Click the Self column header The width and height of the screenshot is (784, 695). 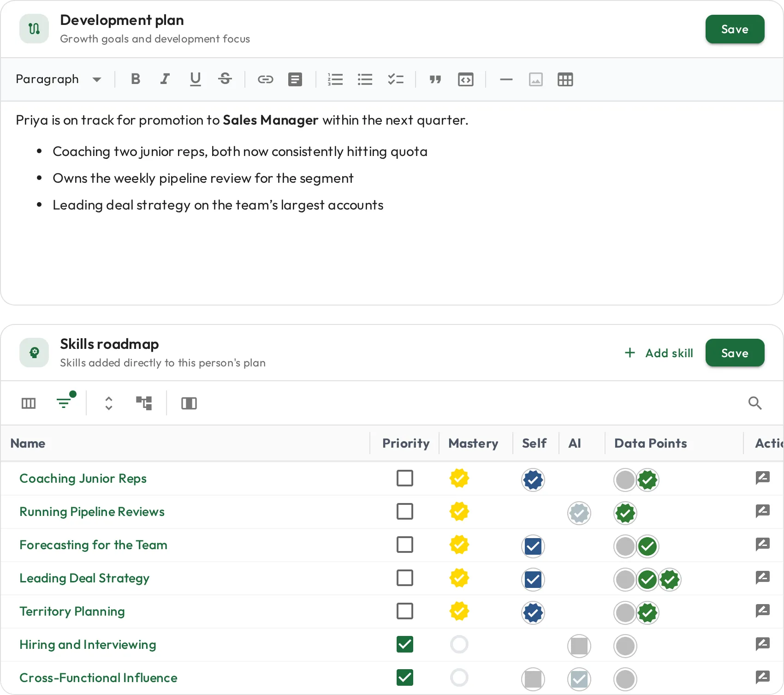tap(534, 443)
